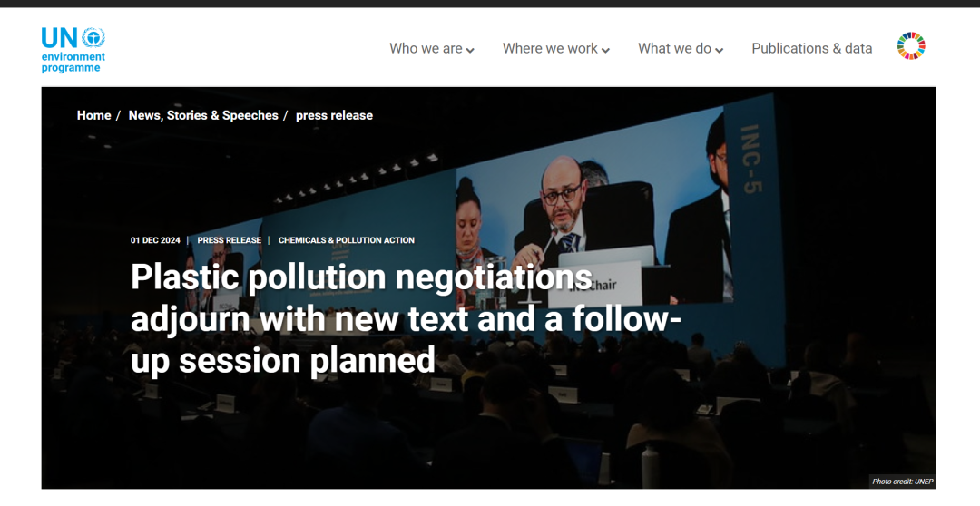Screen dimensions: 980x506
Task: Click the 01 DEC 2024 date
Action: coord(155,240)
